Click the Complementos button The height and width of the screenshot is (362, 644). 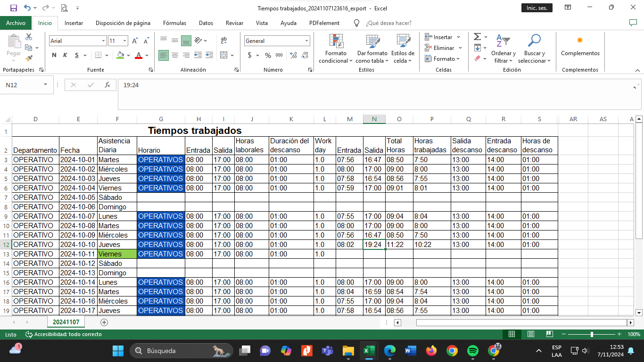click(580, 46)
